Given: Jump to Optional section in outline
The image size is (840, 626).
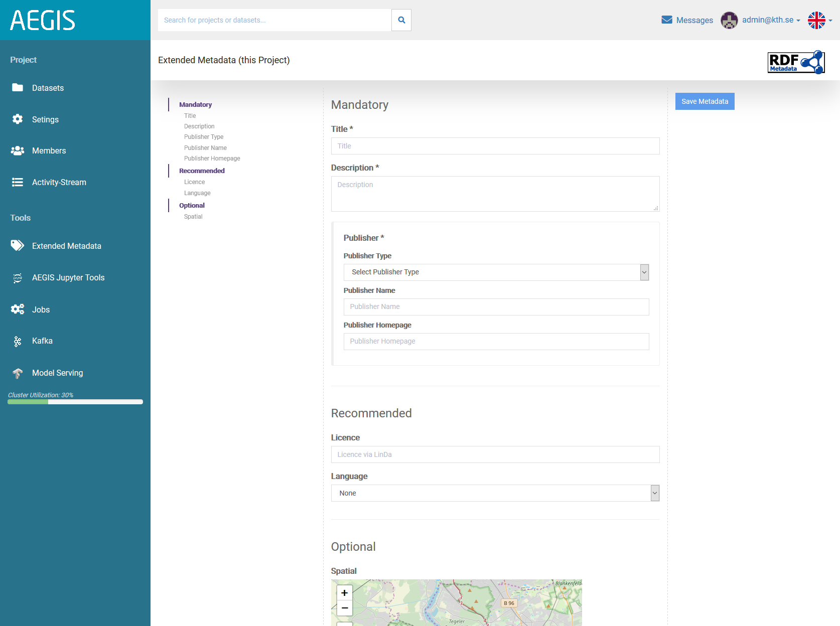Looking at the screenshot, I should 192,205.
